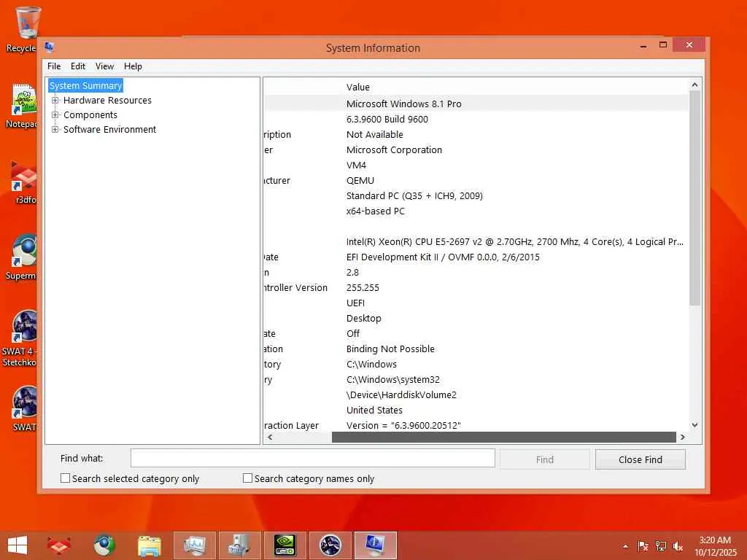The image size is (747, 560).
Task: Click the Close Find button
Action: [640, 459]
